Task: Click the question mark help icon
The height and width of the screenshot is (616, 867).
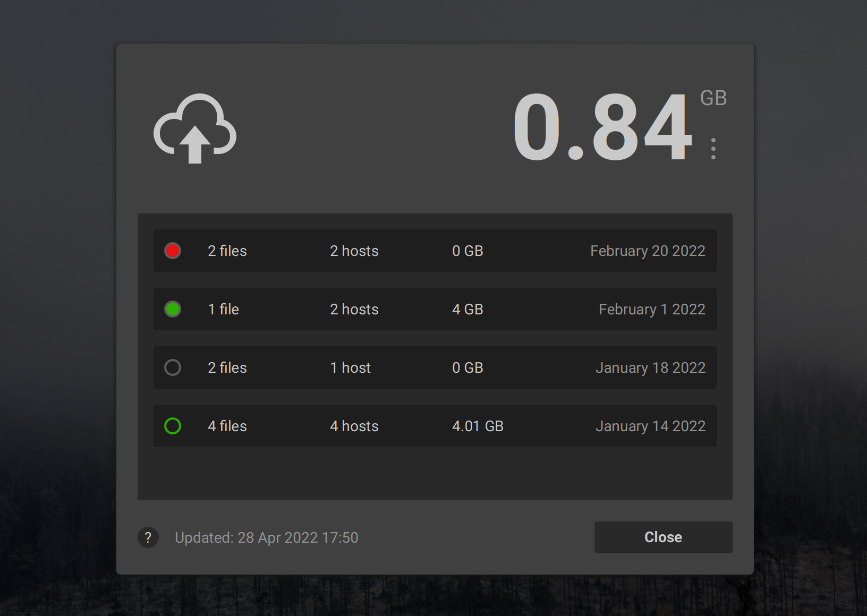Action: coord(148,537)
